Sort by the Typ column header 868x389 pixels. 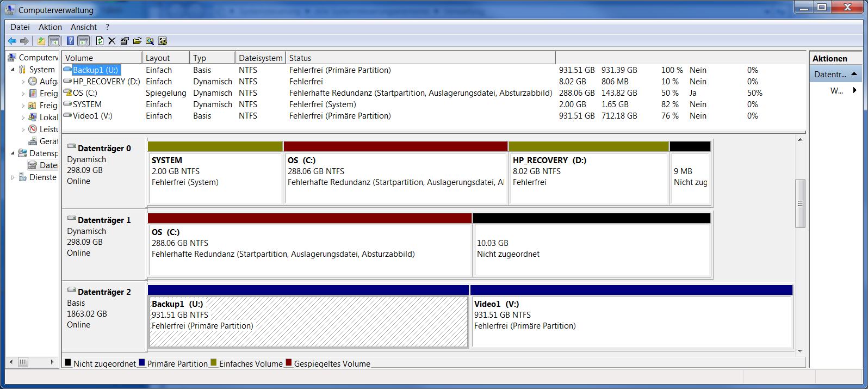pyautogui.click(x=213, y=58)
